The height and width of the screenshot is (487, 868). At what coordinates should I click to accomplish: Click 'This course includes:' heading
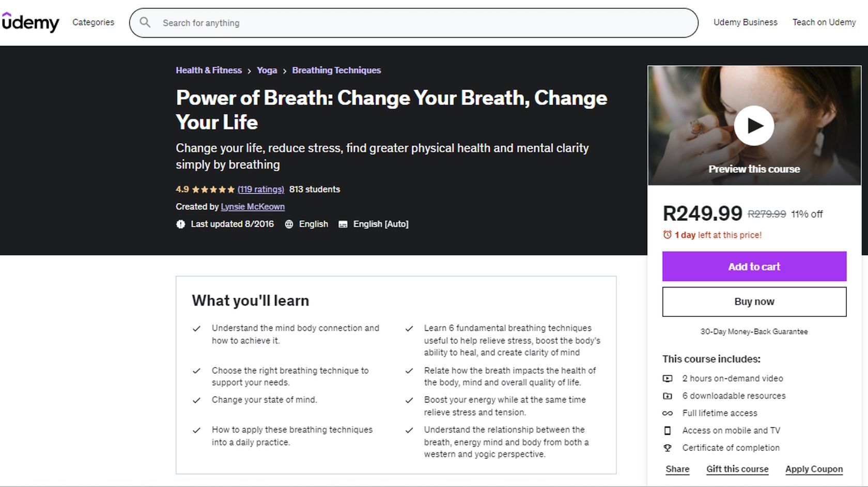point(711,359)
